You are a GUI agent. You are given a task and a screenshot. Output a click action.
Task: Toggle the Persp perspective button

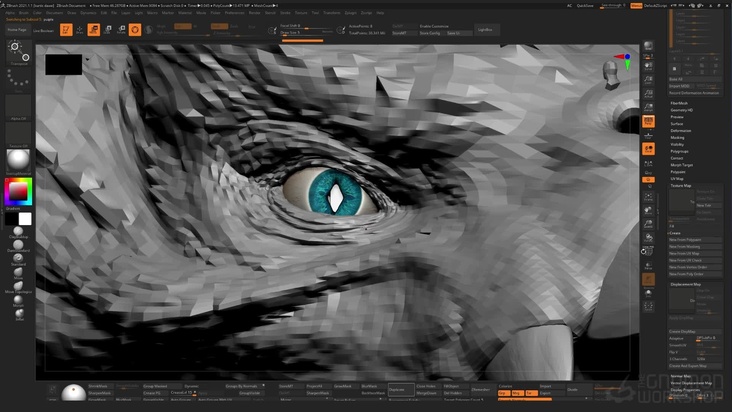click(648, 121)
